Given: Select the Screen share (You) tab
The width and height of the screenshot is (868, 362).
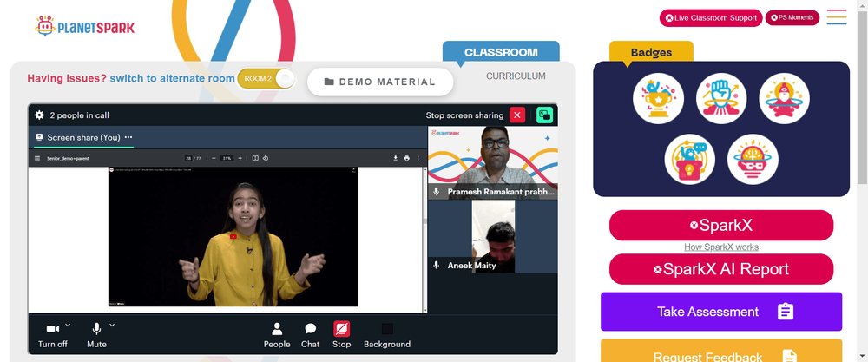Looking at the screenshot, I should tap(83, 137).
